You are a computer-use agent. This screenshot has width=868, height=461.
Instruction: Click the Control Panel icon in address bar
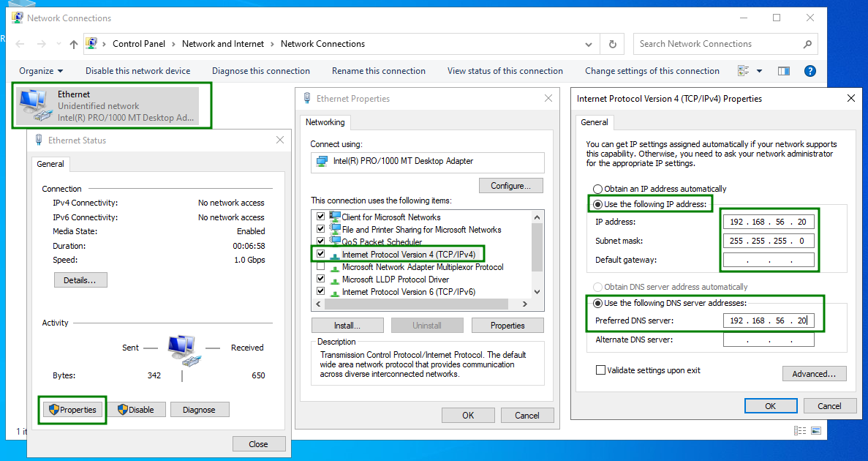(x=91, y=43)
